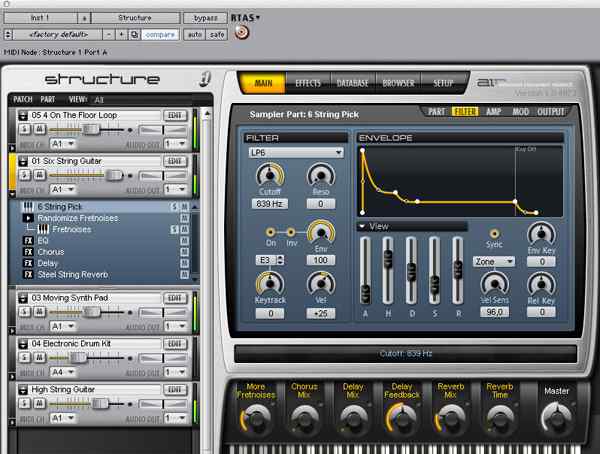The width and height of the screenshot is (600, 454).
Task: Click the RTAS target button icon
Action: coord(241,33)
